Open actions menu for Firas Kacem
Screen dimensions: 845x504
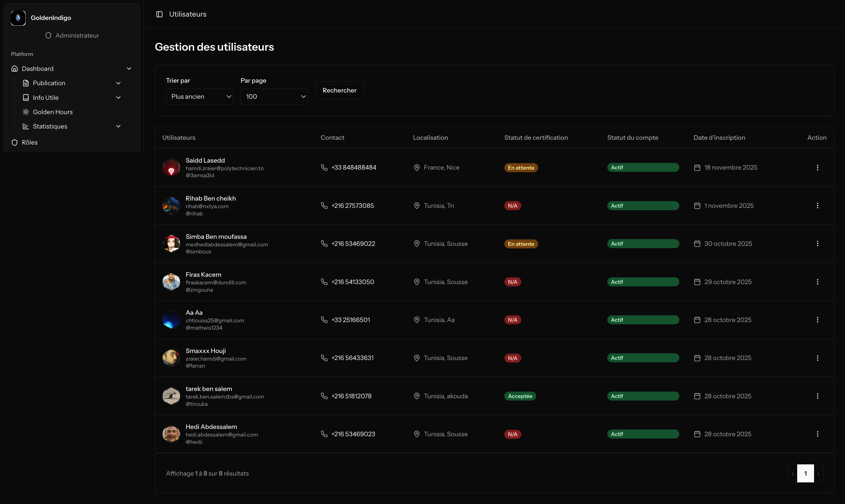pyautogui.click(x=817, y=282)
